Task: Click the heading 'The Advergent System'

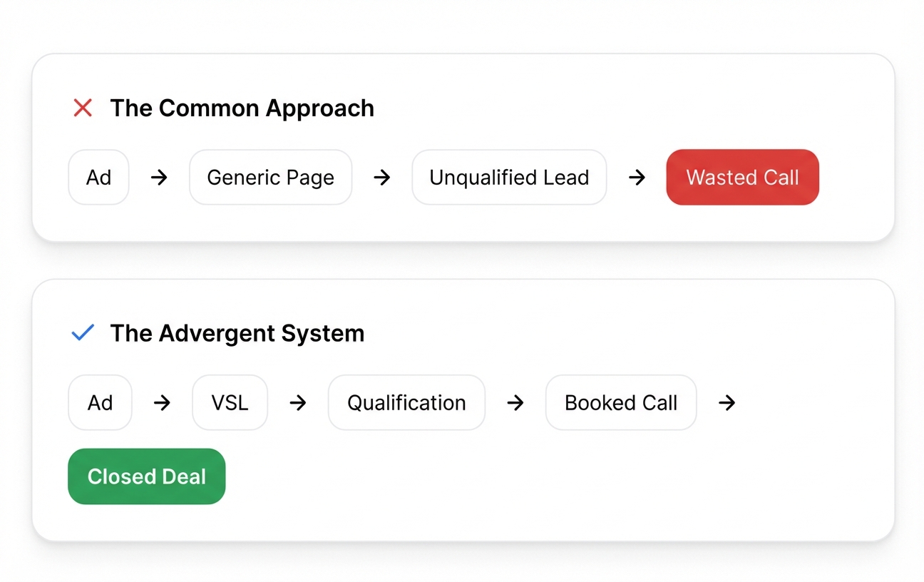Action: (x=237, y=333)
